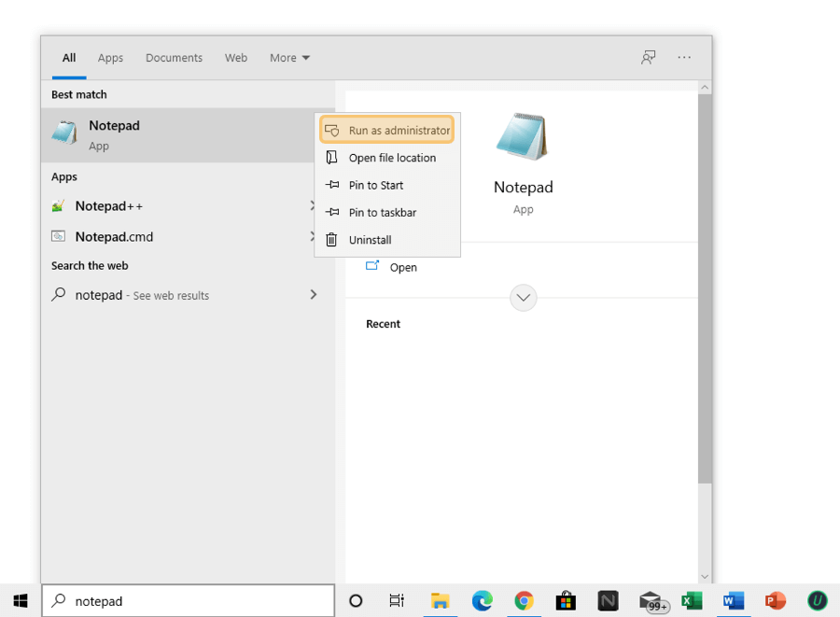840x617 pixels.
Task: Click the search input containing notepad
Action: (x=188, y=601)
